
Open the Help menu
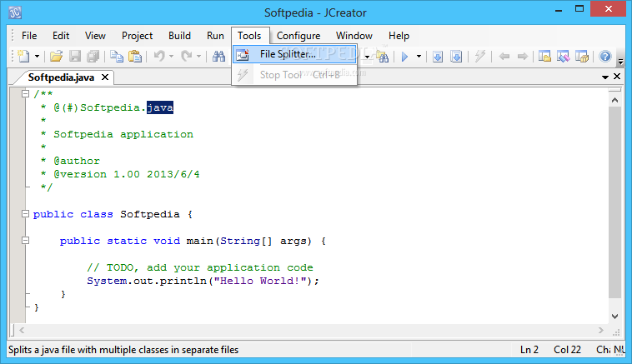coord(399,36)
